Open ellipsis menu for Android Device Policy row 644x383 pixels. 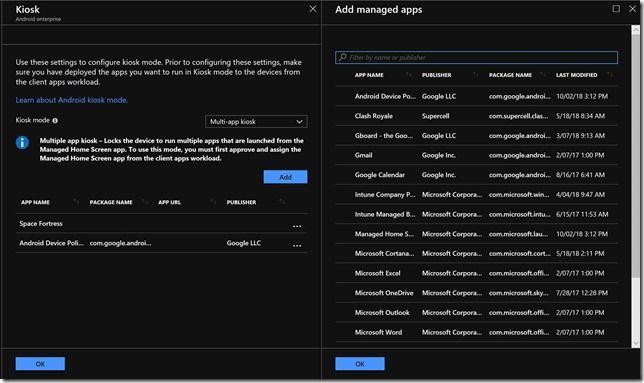coord(297,245)
